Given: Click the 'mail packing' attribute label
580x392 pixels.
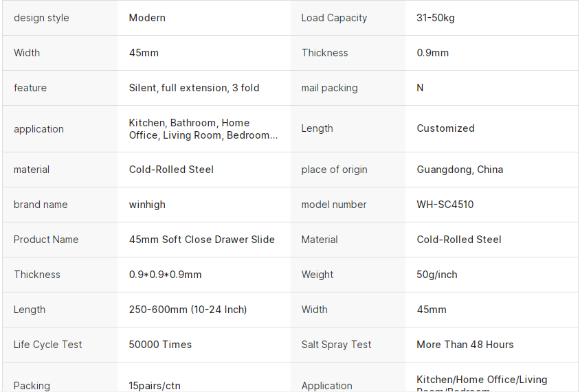Looking at the screenshot, I should 329,88.
